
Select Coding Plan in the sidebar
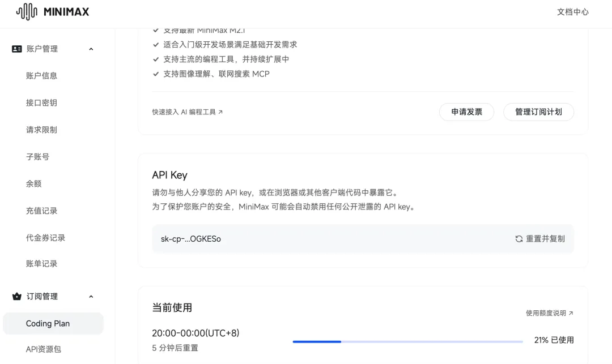pos(53,323)
